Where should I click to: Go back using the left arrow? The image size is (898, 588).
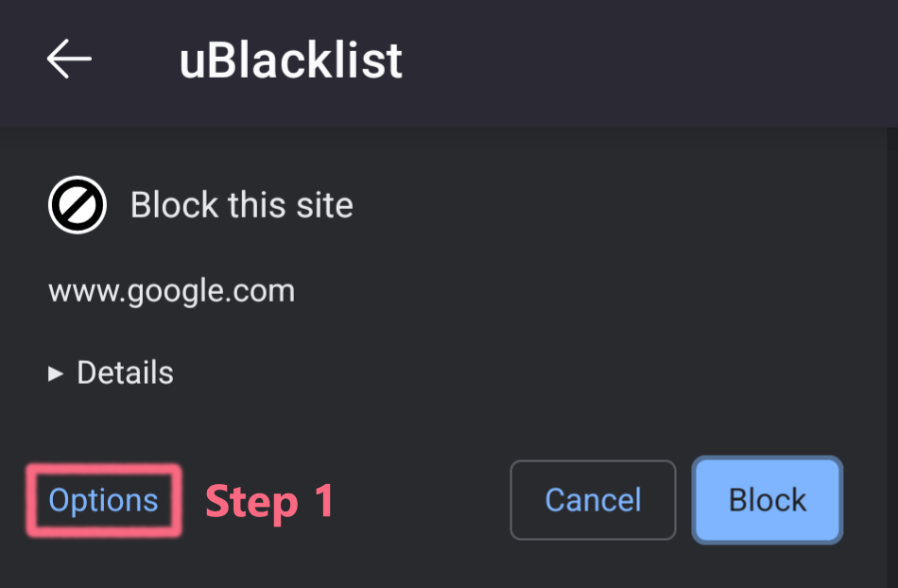(69, 60)
